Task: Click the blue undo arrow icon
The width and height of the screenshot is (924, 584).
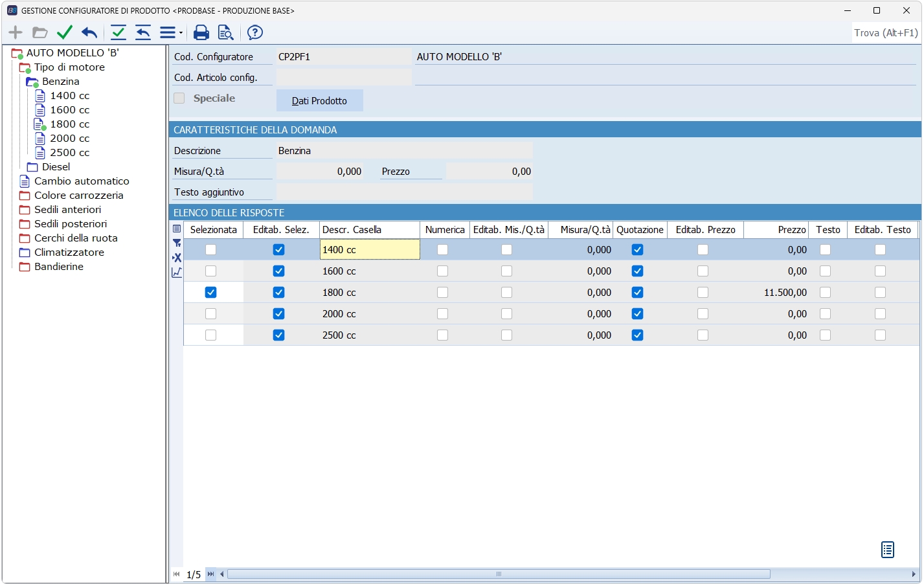Action: click(x=89, y=32)
